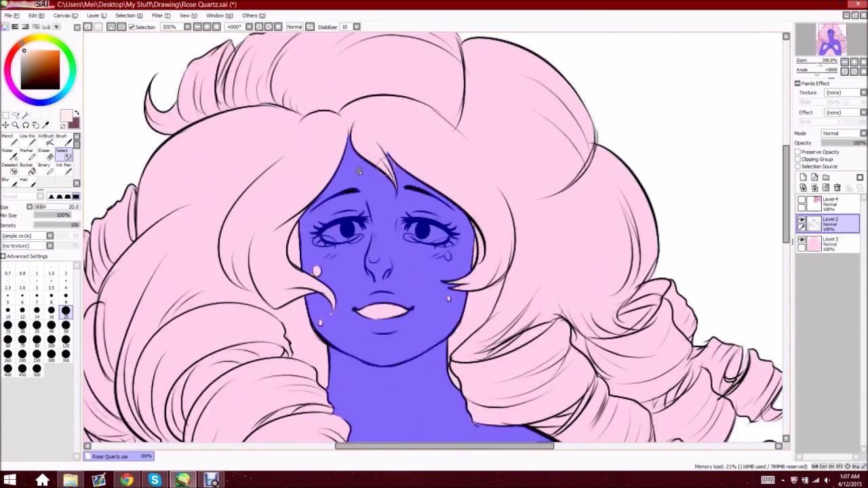Open the Filter menu
The height and width of the screenshot is (488, 868).
[161, 16]
